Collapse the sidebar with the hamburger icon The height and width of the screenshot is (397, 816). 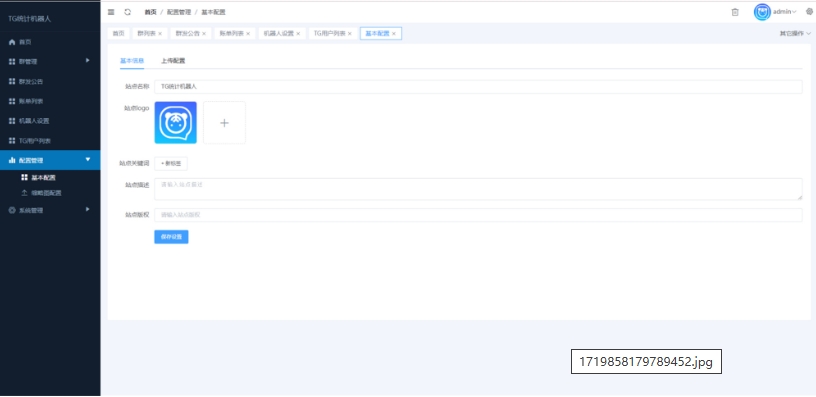(x=111, y=12)
